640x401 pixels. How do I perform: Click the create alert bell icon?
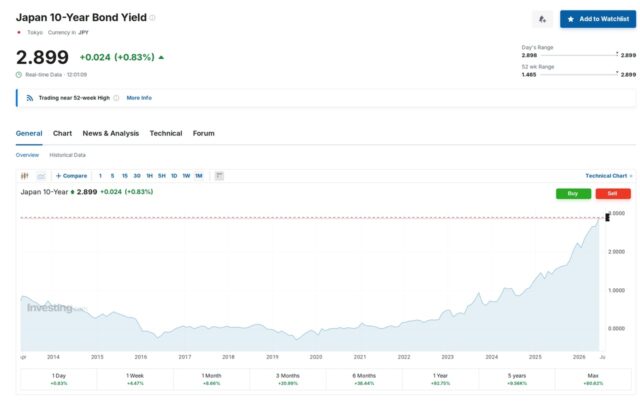pyautogui.click(x=542, y=19)
